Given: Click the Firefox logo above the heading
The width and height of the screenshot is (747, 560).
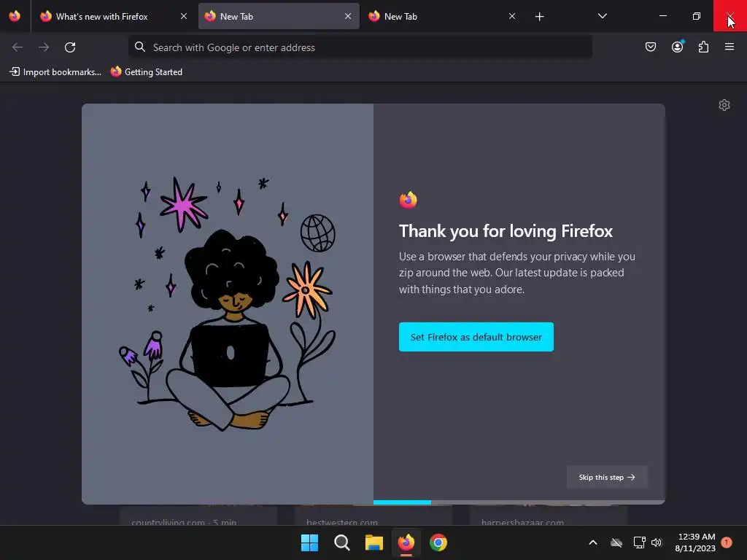Looking at the screenshot, I should click(x=409, y=200).
